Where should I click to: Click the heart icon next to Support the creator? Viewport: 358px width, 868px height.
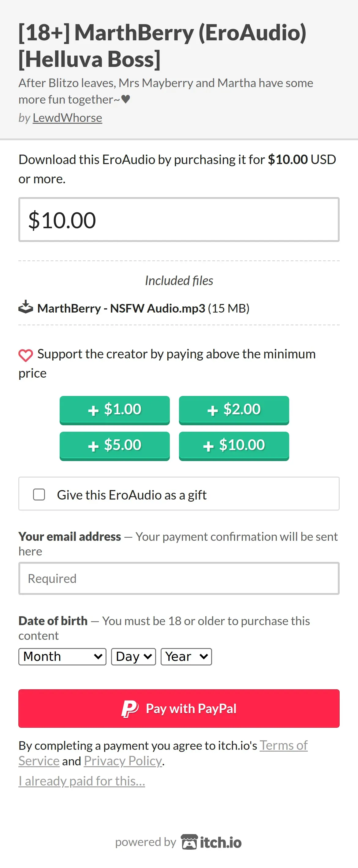coord(26,355)
